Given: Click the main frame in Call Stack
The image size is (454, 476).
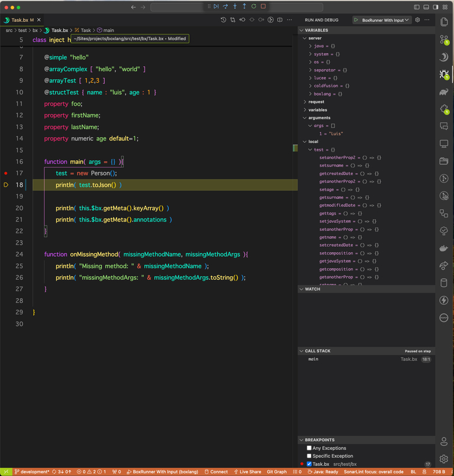Looking at the screenshot, I should click(313, 359).
